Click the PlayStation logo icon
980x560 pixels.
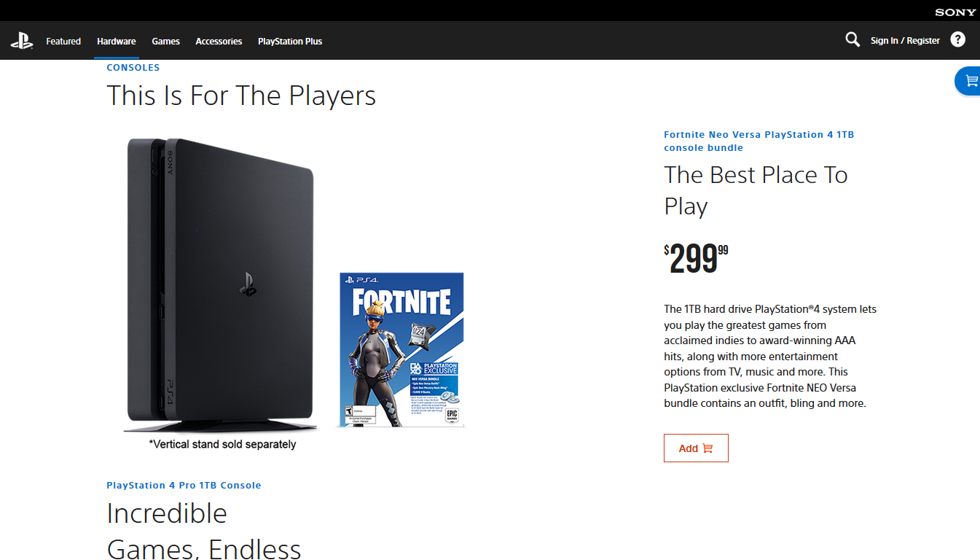[x=22, y=41]
